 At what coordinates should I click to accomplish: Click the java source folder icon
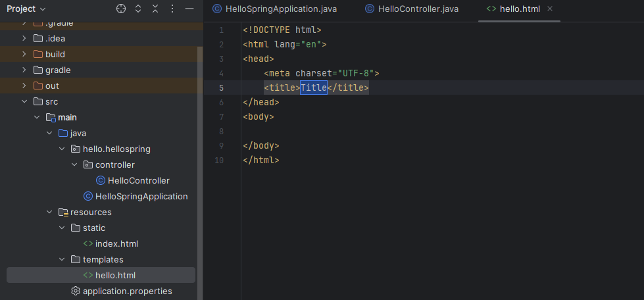[x=63, y=133]
